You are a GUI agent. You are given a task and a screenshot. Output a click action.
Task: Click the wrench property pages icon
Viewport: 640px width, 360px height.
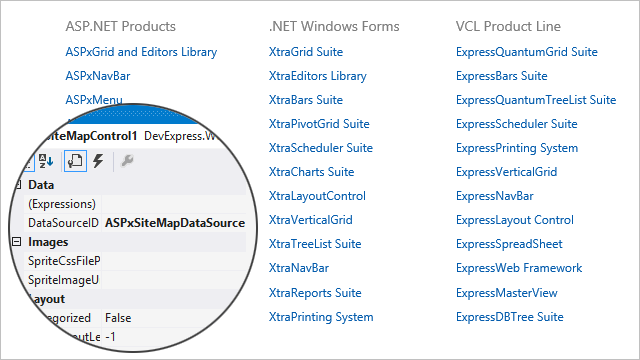127,161
